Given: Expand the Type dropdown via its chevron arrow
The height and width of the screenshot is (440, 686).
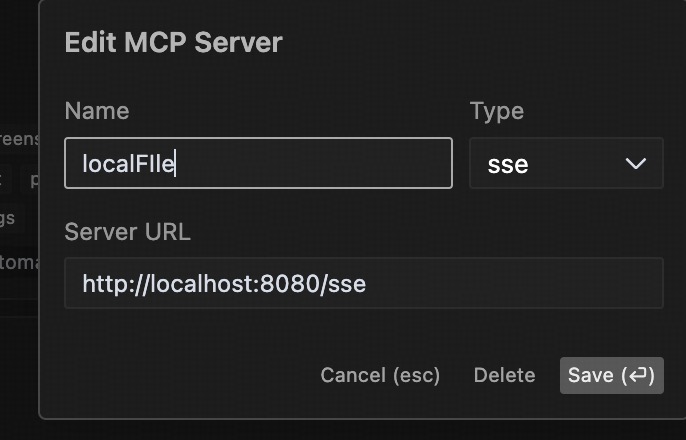Looking at the screenshot, I should click(636, 164).
